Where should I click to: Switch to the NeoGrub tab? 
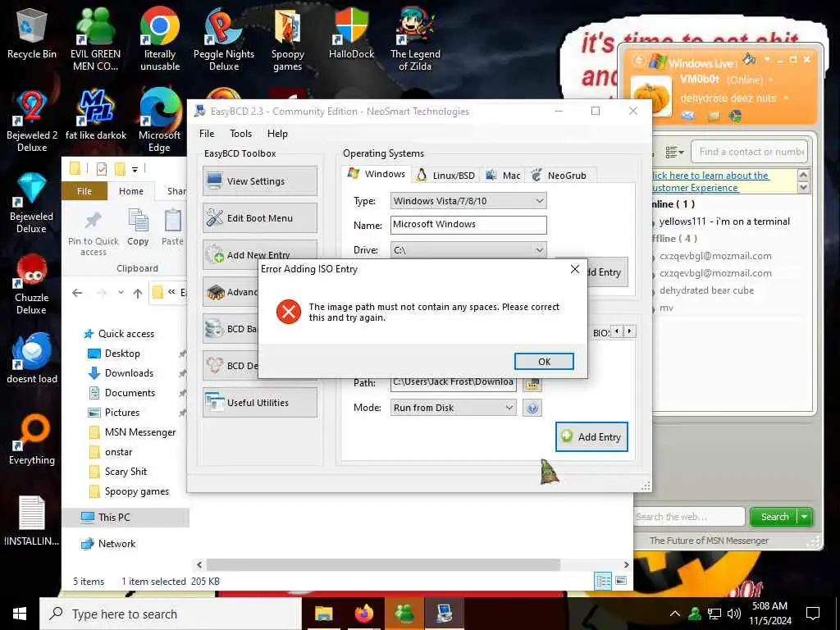point(559,176)
